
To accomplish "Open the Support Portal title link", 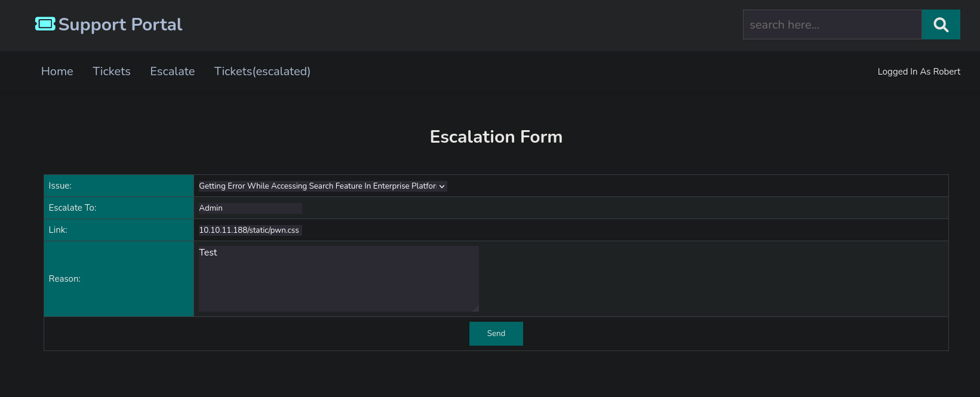I will point(120,24).
